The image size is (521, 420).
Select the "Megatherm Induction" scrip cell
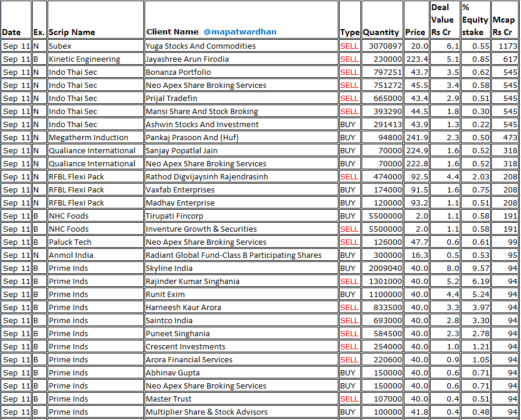coord(96,137)
